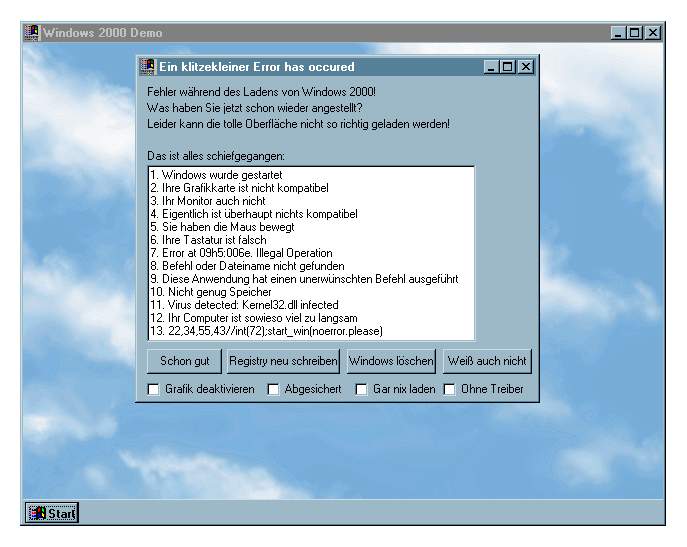The width and height of the screenshot is (687, 547).
Task: Select the 'Windows löschen' button
Action: point(391,361)
